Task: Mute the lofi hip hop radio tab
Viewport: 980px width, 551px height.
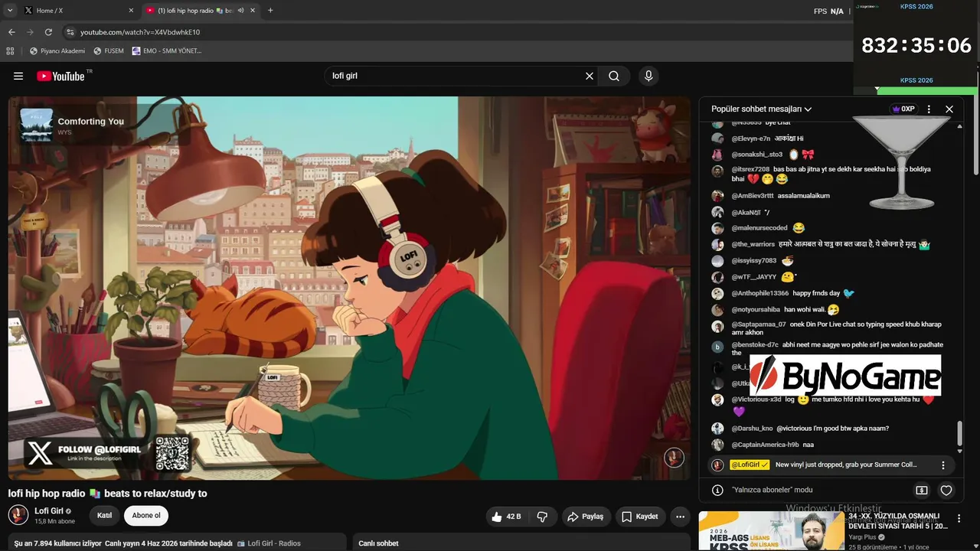Action: (241, 11)
